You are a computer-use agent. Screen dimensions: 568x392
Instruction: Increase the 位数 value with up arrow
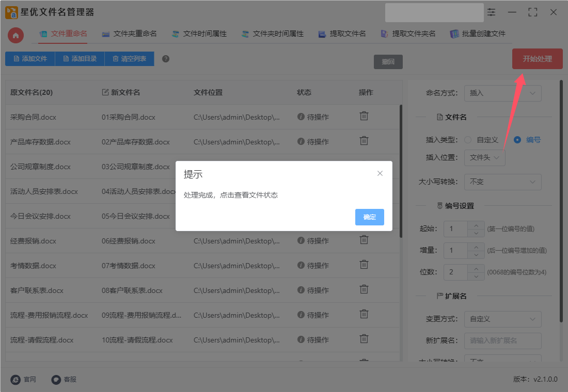(x=476, y=269)
